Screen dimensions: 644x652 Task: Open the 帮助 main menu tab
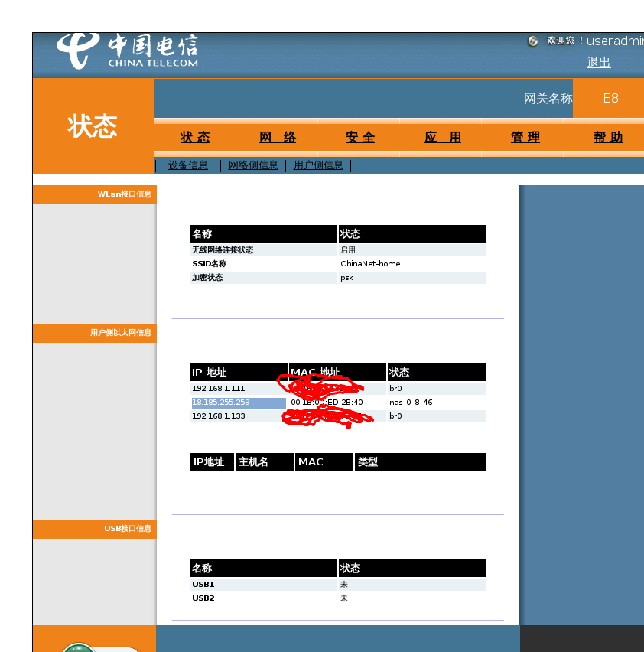[608, 137]
